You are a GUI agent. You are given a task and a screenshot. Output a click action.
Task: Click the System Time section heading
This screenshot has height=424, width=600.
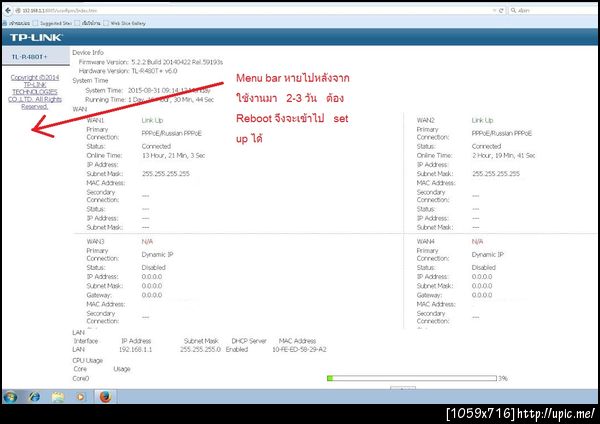90,81
